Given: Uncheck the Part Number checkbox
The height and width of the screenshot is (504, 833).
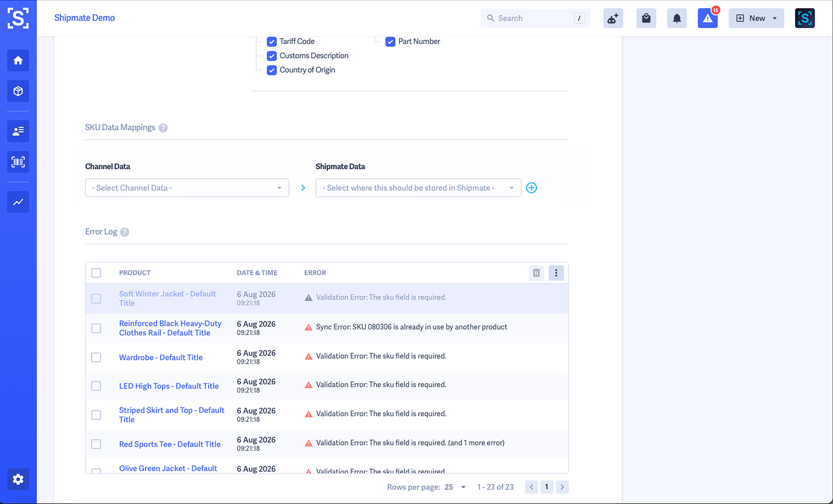Looking at the screenshot, I should [390, 42].
